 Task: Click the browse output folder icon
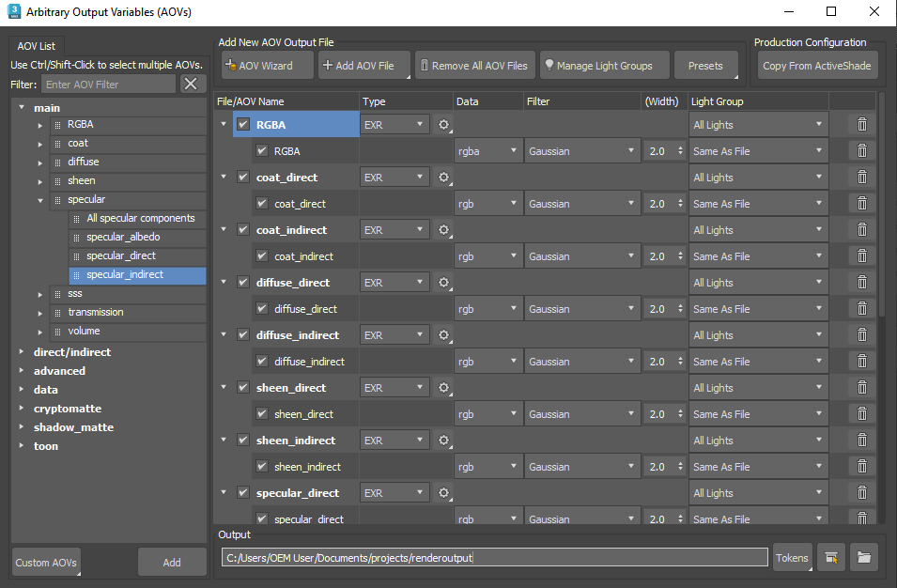pos(863,558)
